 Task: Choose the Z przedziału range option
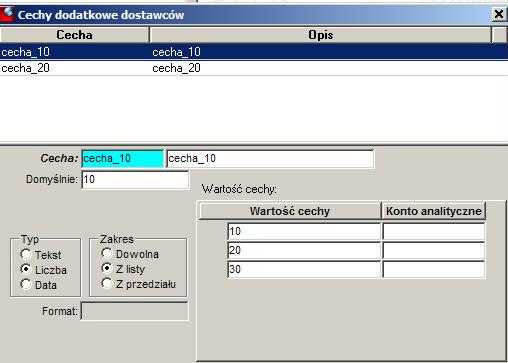click(107, 284)
